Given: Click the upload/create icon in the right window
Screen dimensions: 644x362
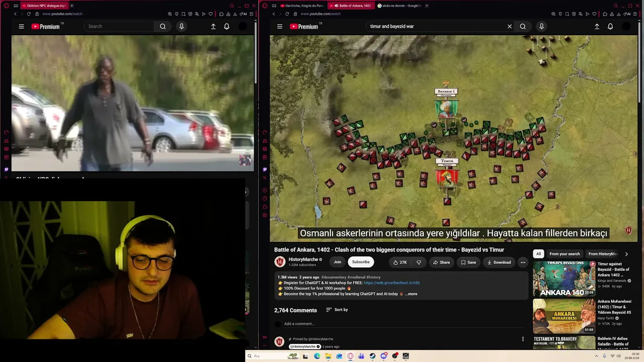Looking at the screenshot, I should 597,27.
